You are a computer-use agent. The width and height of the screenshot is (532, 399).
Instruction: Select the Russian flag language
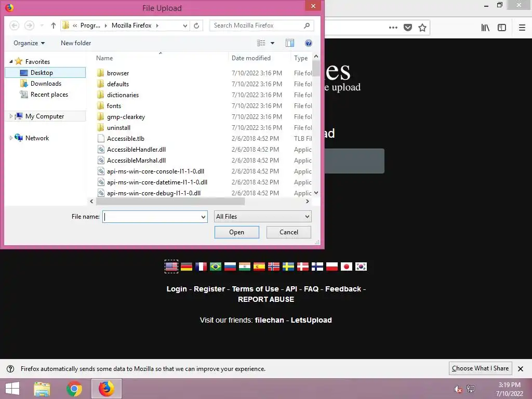(230, 267)
